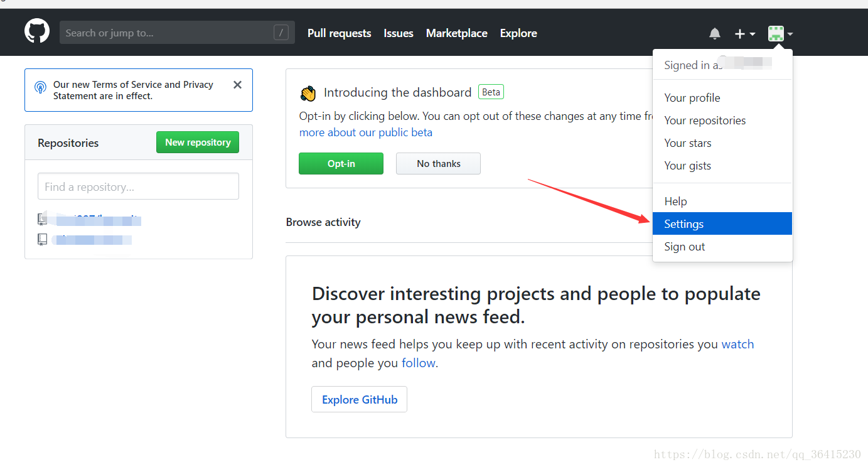This screenshot has height=467, width=868.
Task: Click the Introducing the dashboard title
Action: (397, 93)
